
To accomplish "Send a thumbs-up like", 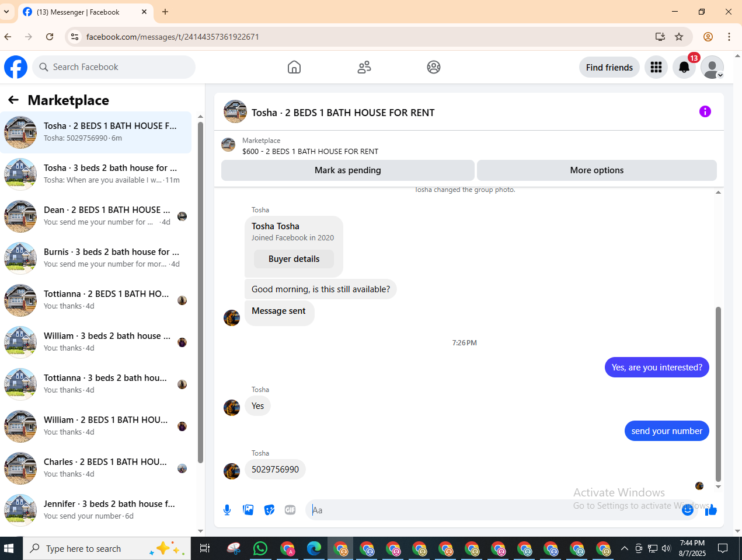I will tap(710, 510).
